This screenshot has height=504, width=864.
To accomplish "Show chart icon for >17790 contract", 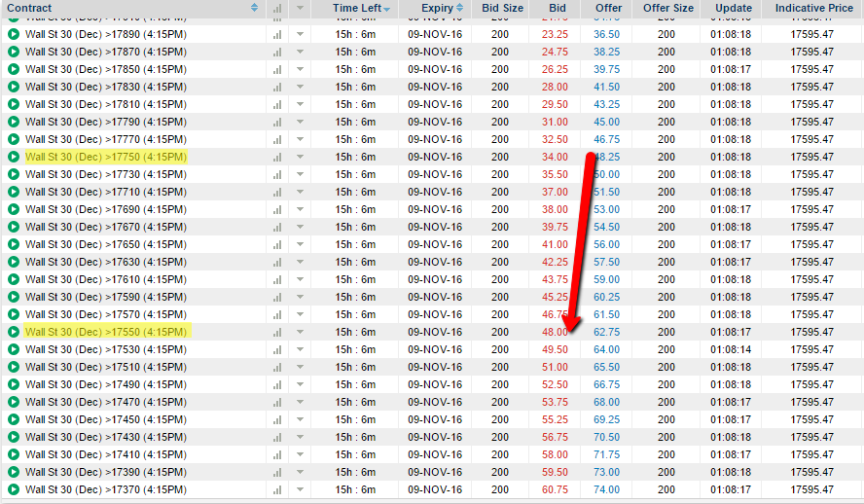I will (277, 122).
